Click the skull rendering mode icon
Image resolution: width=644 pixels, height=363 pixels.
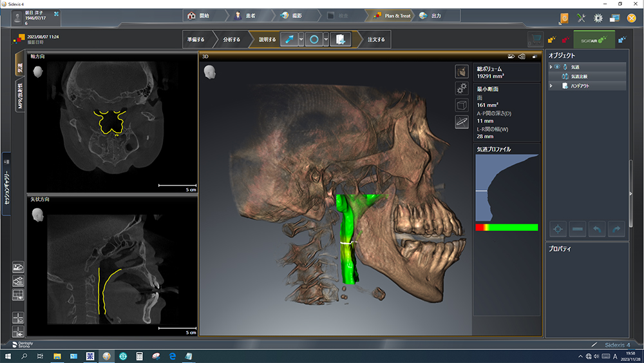coord(462,71)
